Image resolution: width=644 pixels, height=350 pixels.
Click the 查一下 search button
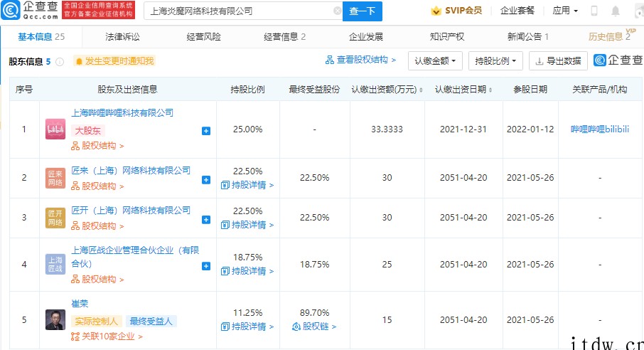click(363, 11)
